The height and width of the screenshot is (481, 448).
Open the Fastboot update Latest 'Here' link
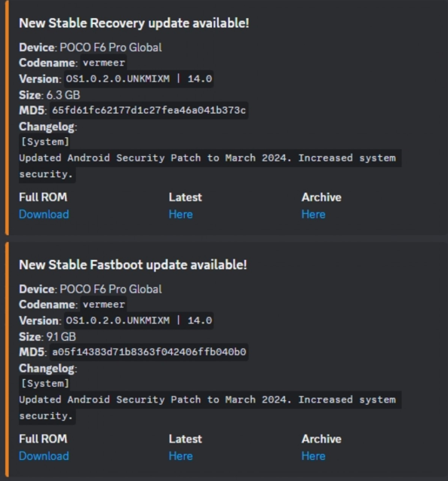(181, 456)
